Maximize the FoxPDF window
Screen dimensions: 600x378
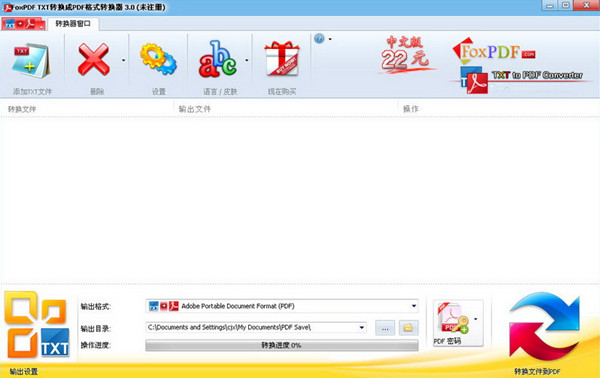tap(566, 5)
